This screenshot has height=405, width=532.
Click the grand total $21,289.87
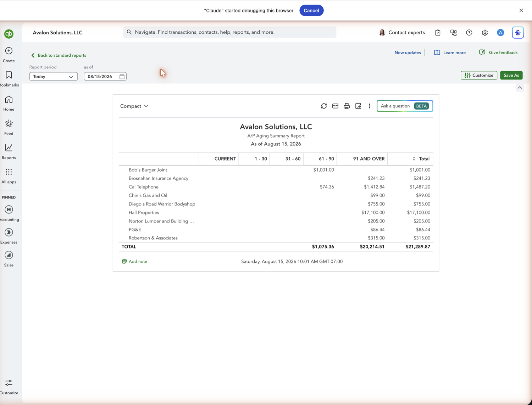coord(418,246)
